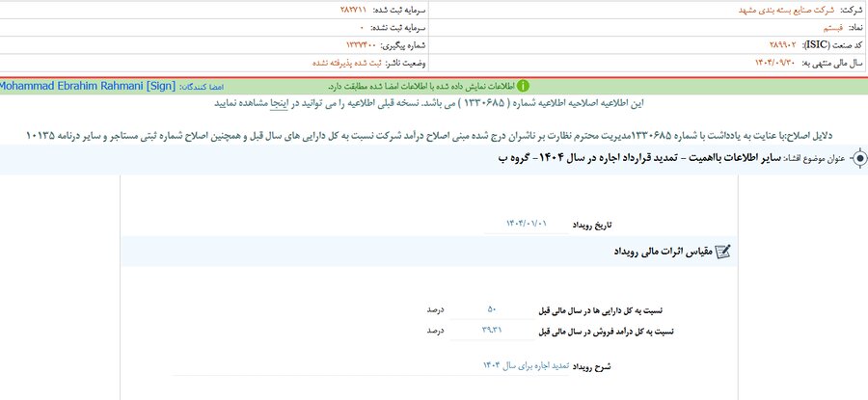This screenshot has width=868, height=400.
Task: Click label امضا کنندگان
Action: pyautogui.click(x=202, y=87)
